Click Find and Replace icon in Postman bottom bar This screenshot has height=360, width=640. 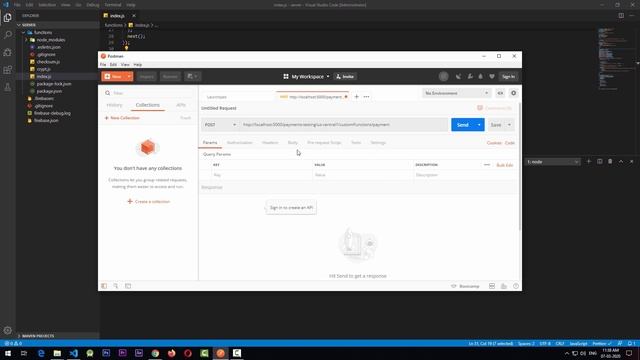pos(116,286)
